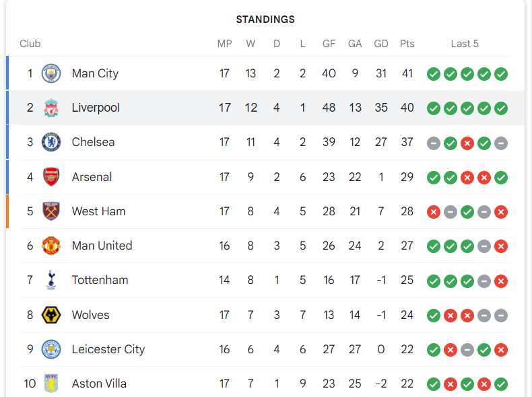Click the Chelsea club crest

pos(51,142)
